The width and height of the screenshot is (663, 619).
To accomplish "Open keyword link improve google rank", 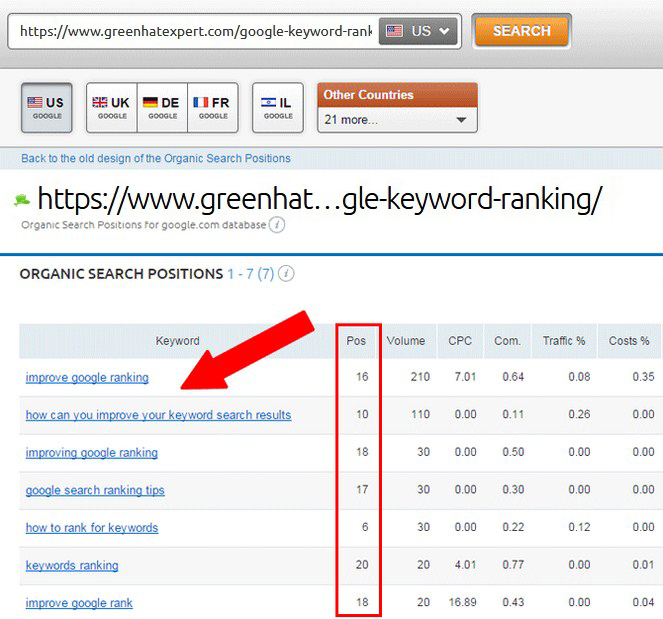I will click(x=79, y=603).
